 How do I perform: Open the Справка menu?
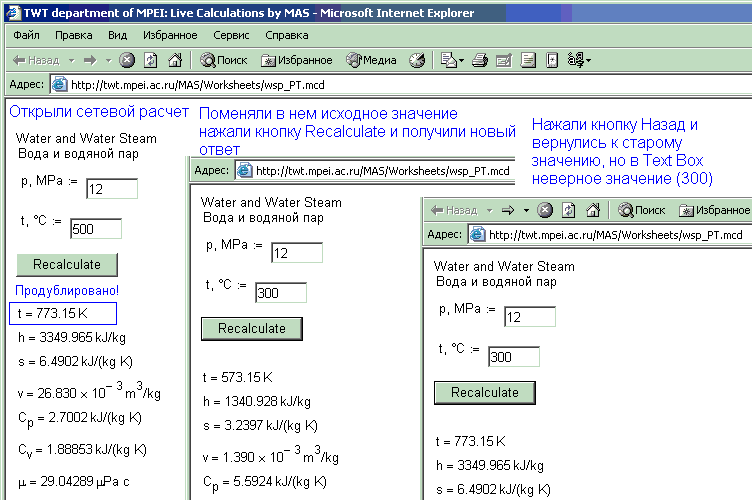point(287,35)
